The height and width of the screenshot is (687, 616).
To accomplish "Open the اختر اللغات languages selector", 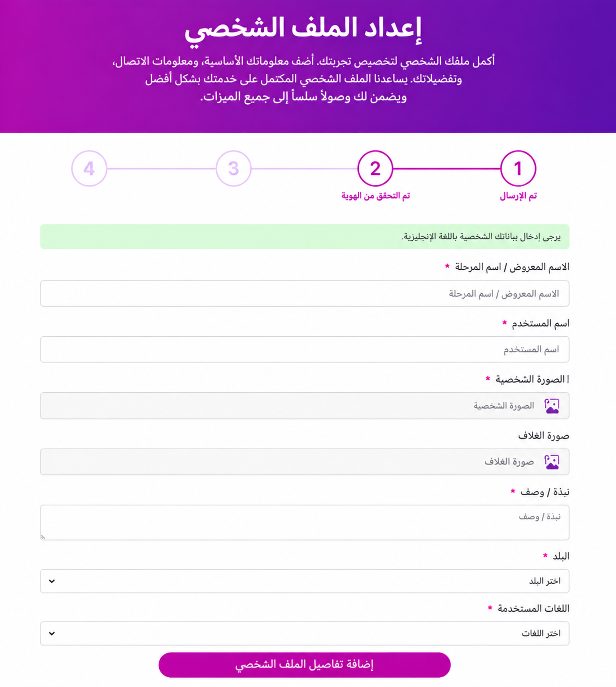I will [x=305, y=634].
